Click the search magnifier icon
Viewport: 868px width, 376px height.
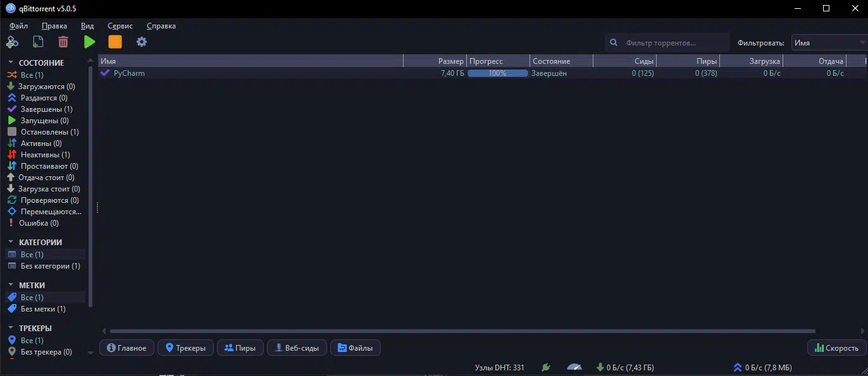point(614,43)
